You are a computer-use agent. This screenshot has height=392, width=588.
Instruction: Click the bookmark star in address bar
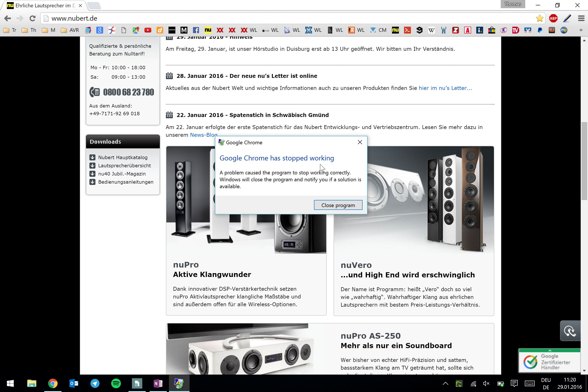click(539, 18)
